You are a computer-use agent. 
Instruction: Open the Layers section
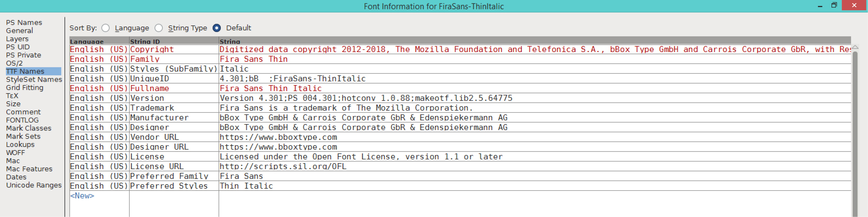point(17,39)
